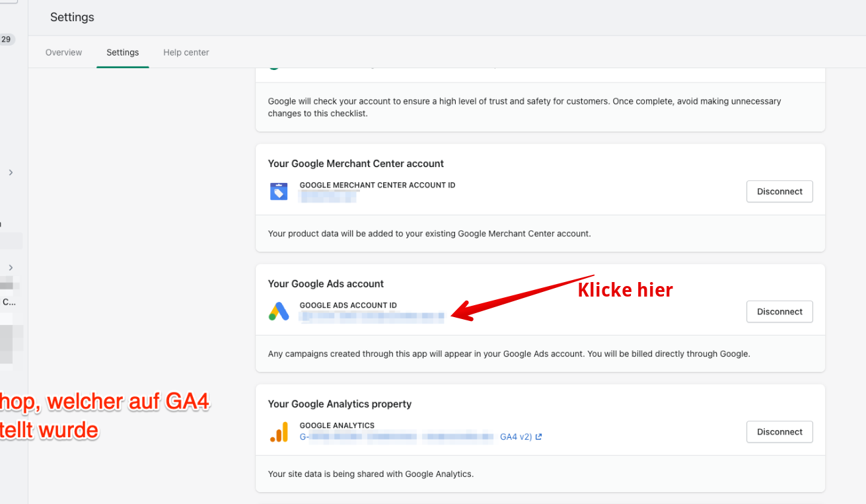Expand the lower sidebar chevron arrow
The width and height of the screenshot is (866, 504).
11,268
